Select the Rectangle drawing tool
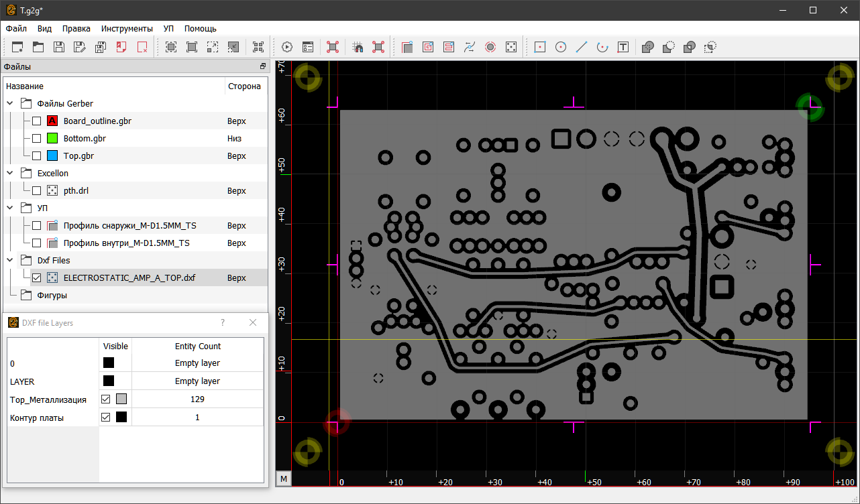 (x=540, y=47)
